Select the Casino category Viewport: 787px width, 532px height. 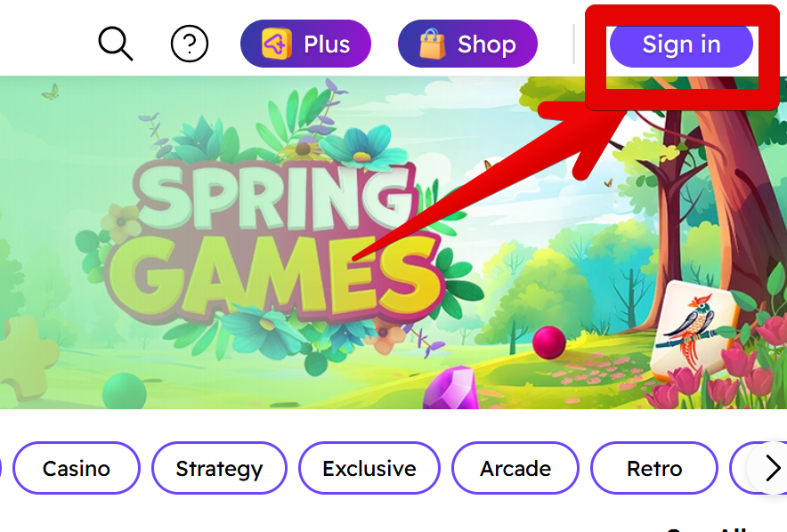(x=77, y=468)
